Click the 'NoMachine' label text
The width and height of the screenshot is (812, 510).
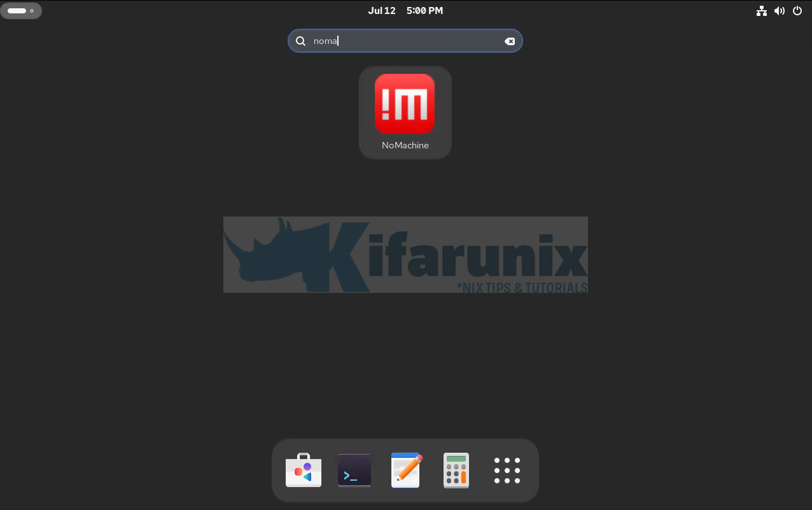405,145
